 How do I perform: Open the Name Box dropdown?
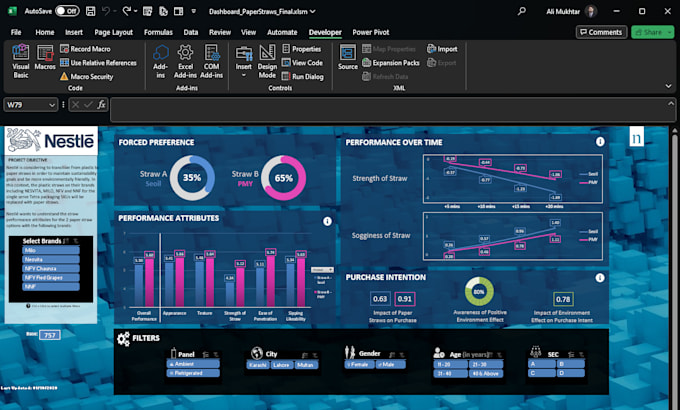pos(52,105)
